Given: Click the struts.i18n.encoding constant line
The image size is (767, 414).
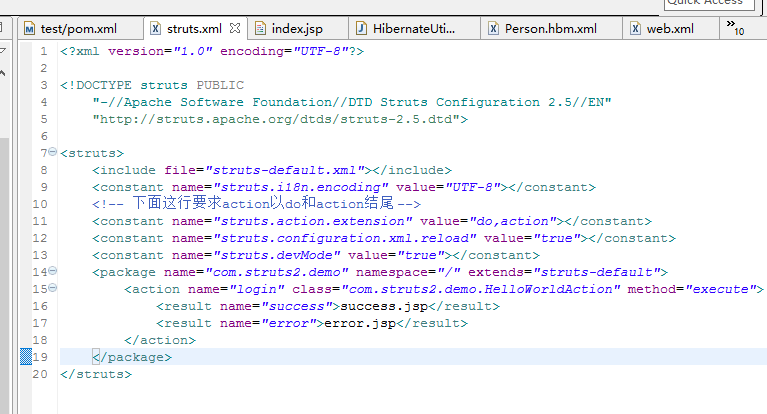Looking at the screenshot, I should pyautogui.click(x=344, y=187).
